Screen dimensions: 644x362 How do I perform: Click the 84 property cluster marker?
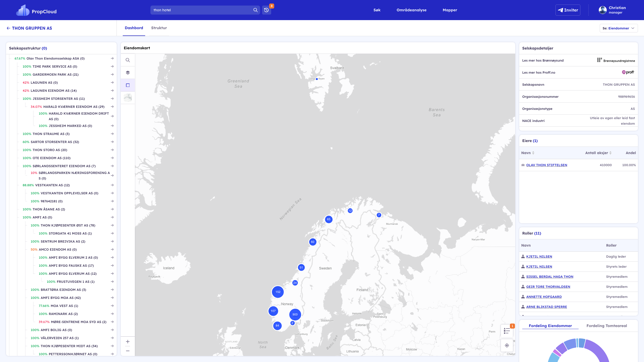(277, 326)
